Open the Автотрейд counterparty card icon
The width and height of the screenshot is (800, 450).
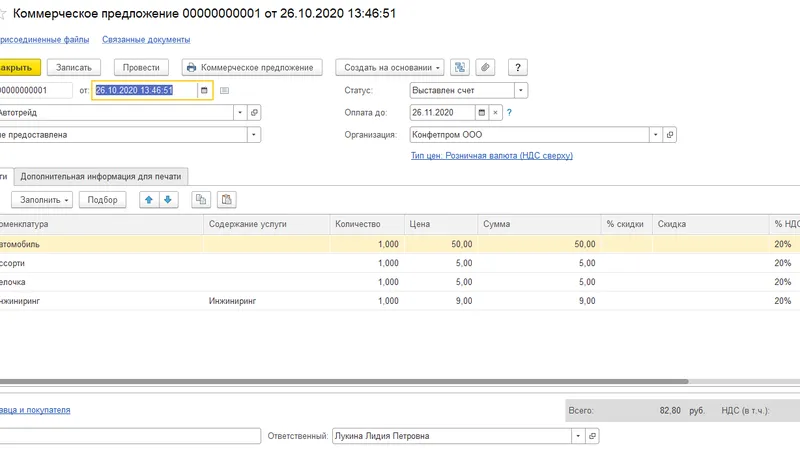(x=254, y=112)
